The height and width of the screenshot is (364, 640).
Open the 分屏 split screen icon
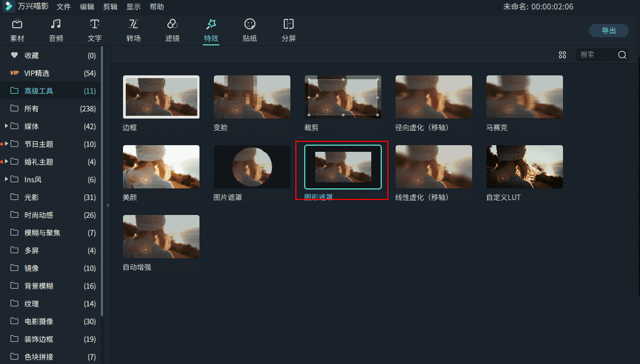click(289, 24)
